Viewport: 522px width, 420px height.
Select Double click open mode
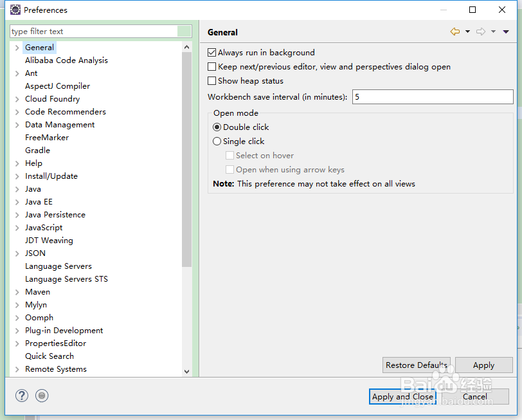[x=217, y=127]
